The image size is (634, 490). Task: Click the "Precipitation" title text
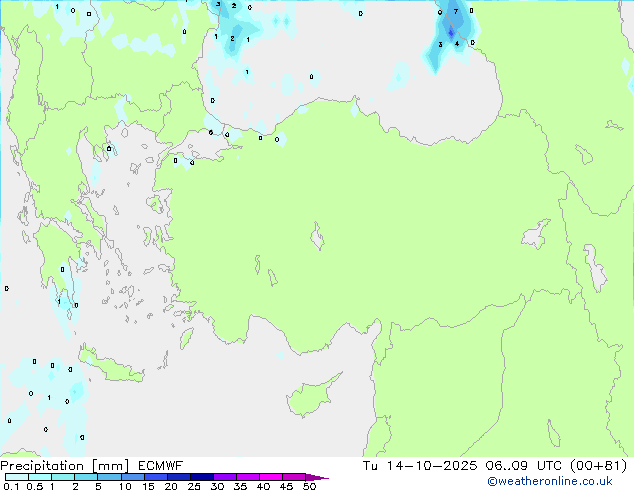(42, 466)
